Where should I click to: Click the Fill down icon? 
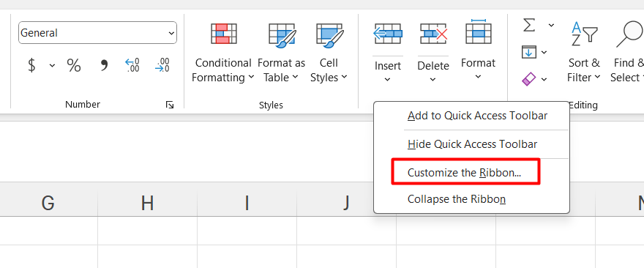[x=529, y=52]
